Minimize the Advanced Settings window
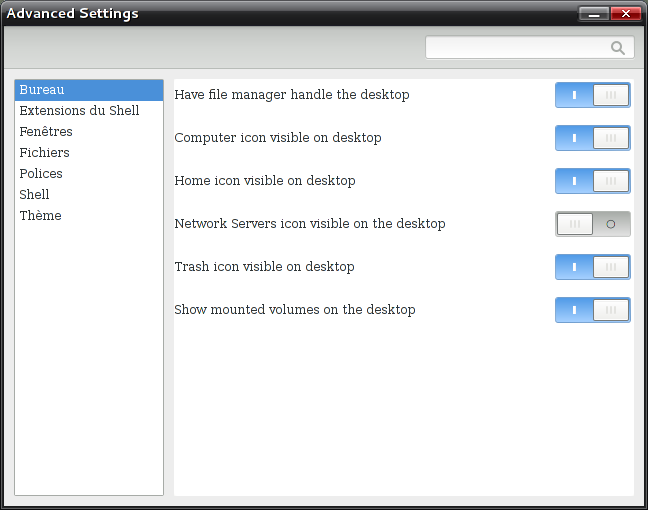Viewport: 648px width, 510px height. (594, 14)
